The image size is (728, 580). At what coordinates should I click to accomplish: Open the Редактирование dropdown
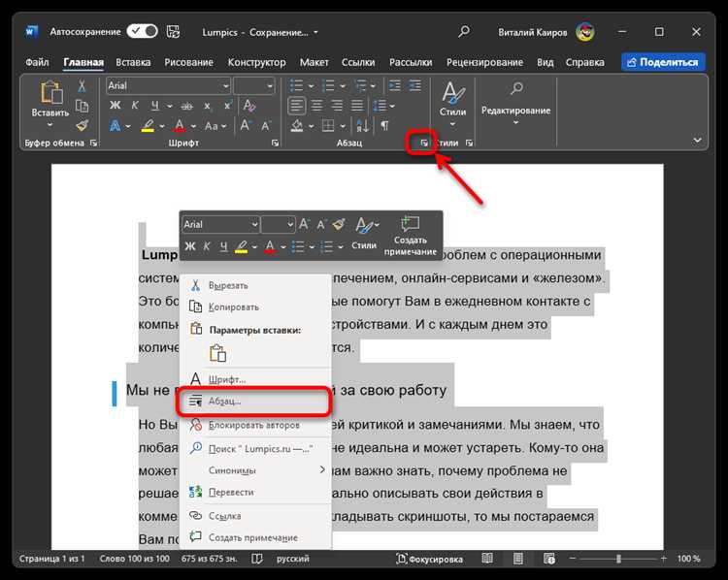tap(515, 104)
